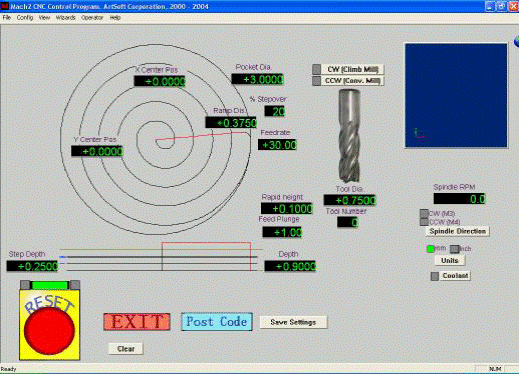The height and width of the screenshot is (374, 519).
Task: Click the Save Settings button
Action: [293, 322]
